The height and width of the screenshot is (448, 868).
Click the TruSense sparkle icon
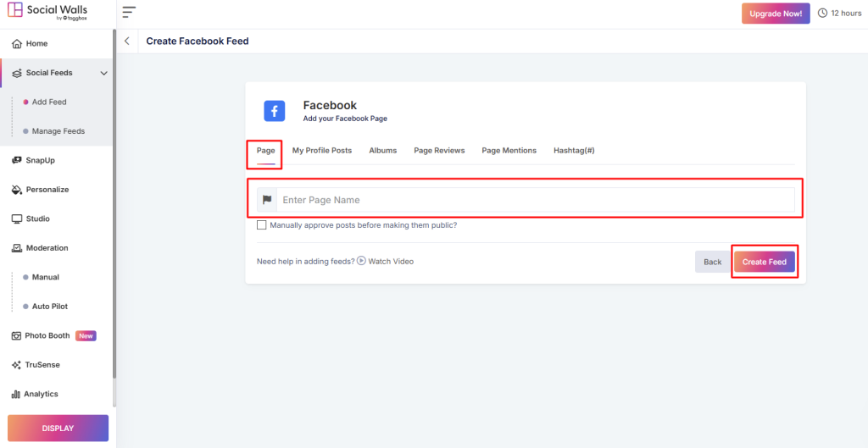click(17, 365)
